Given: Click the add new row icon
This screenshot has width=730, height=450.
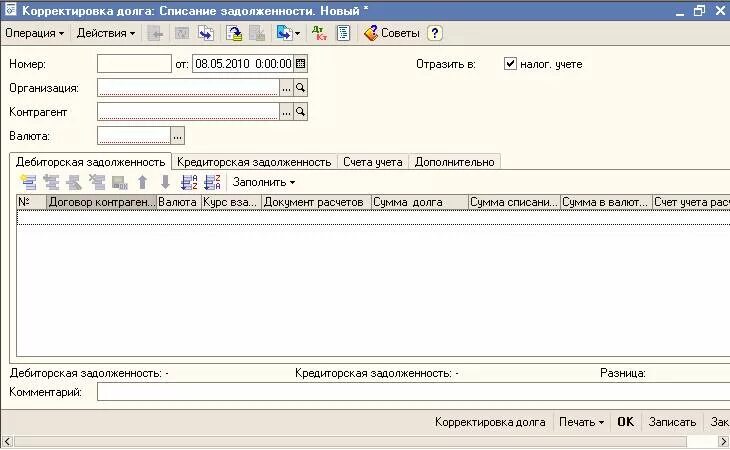Looking at the screenshot, I should point(28,182).
